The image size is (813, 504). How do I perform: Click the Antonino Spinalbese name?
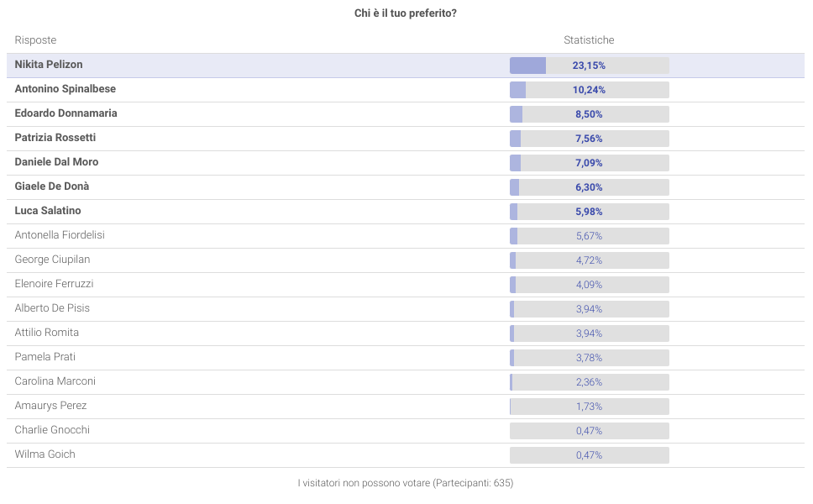tap(66, 89)
